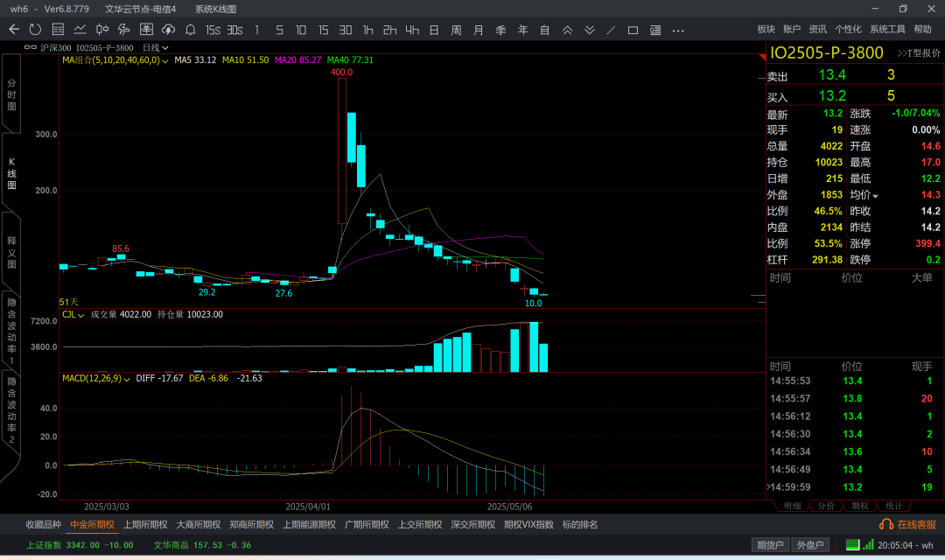Expand the 均价 dropdown arrow
Image resolution: width=945 pixels, height=560 pixels.
(875, 195)
